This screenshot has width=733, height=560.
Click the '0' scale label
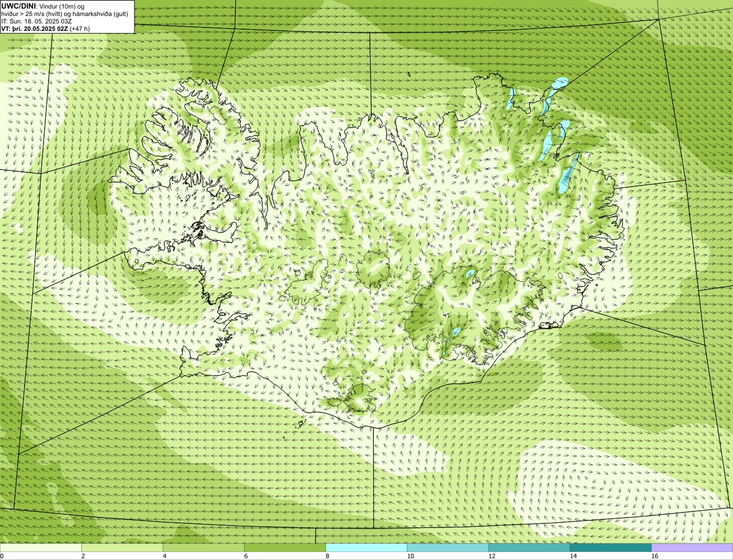pyautogui.click(x=2, y=556)
